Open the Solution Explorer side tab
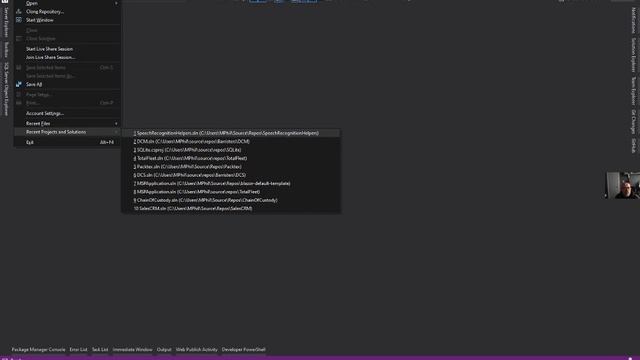Image resolution: width=640 pixels, height=360 pixels. [634, 56]
